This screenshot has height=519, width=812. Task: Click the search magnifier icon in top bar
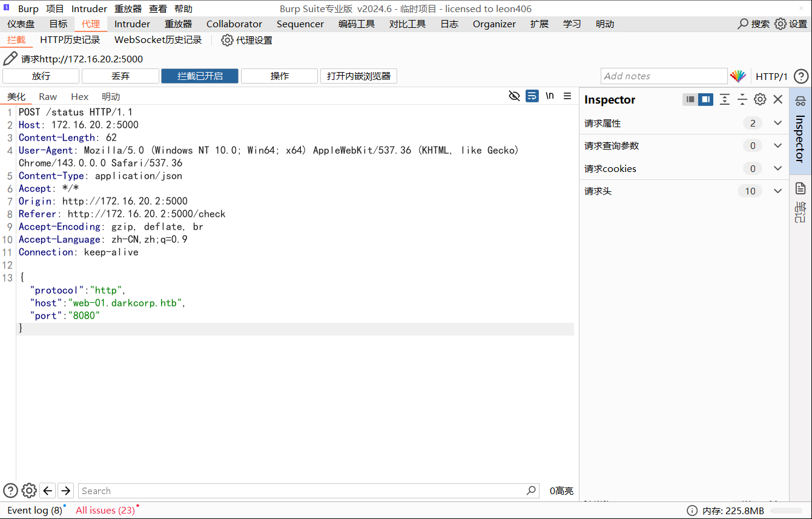pos(743,24)
